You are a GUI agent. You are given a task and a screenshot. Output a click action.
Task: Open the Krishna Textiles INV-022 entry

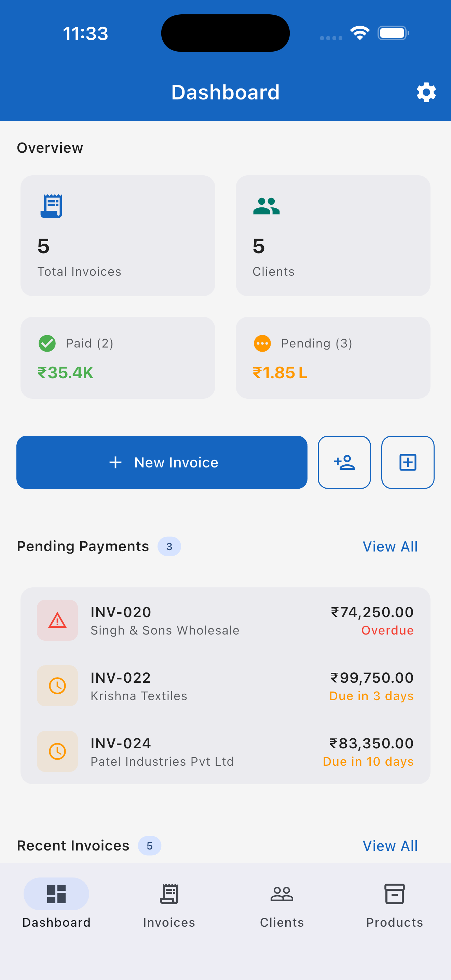(225, 686)
